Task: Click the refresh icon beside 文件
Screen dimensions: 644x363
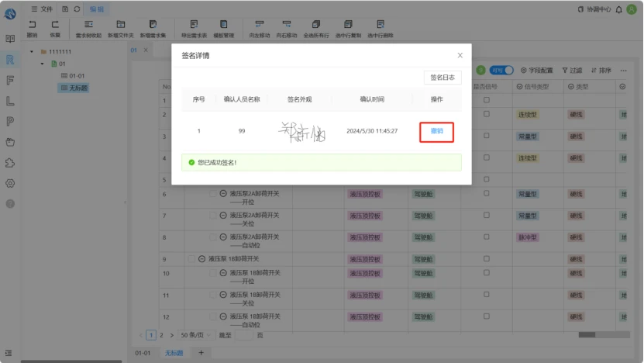Action: pos(77,9)
